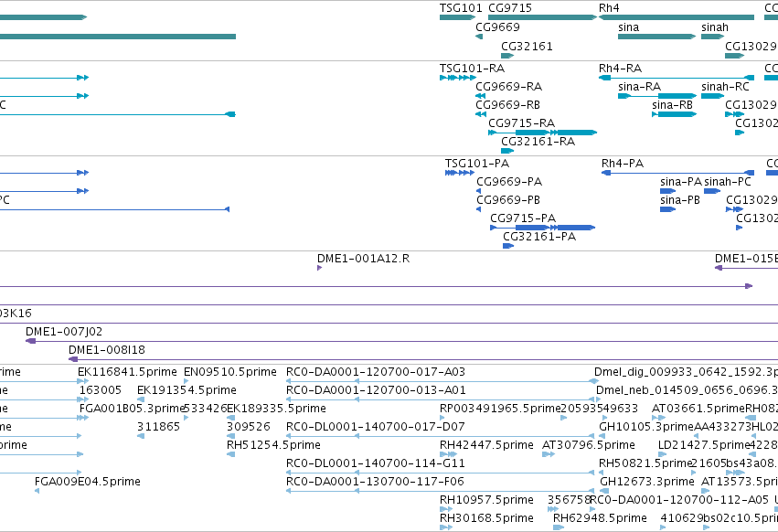Click the CG9715 gene label
Image resolution: width=778 pixels, height=532 pixels.
coord(510,8)
